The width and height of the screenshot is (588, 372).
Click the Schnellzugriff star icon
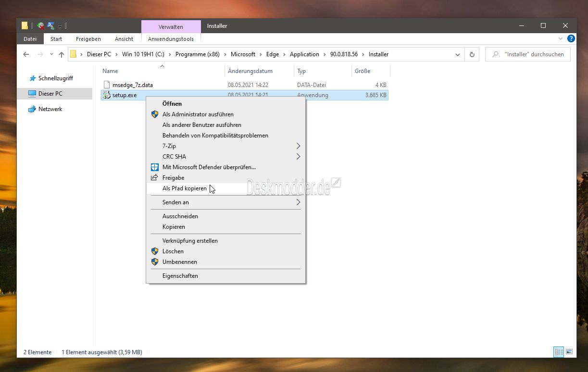click(x=32, y=78)
